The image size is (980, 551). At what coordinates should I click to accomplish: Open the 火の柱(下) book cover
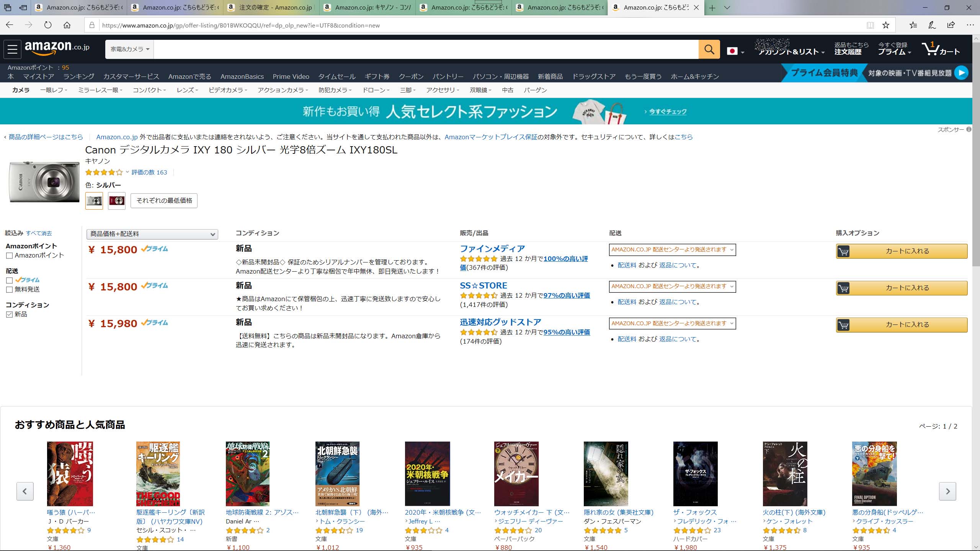pos(785,474)
